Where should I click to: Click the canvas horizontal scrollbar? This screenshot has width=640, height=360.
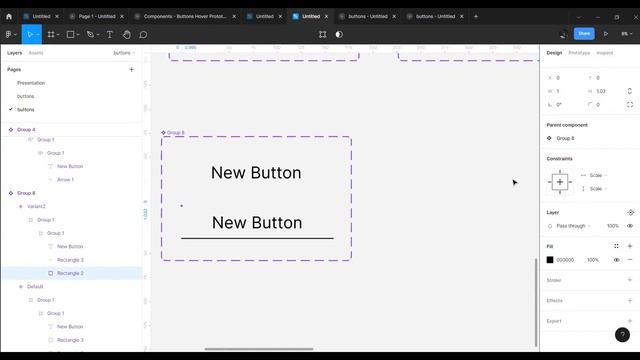point(259,349)
